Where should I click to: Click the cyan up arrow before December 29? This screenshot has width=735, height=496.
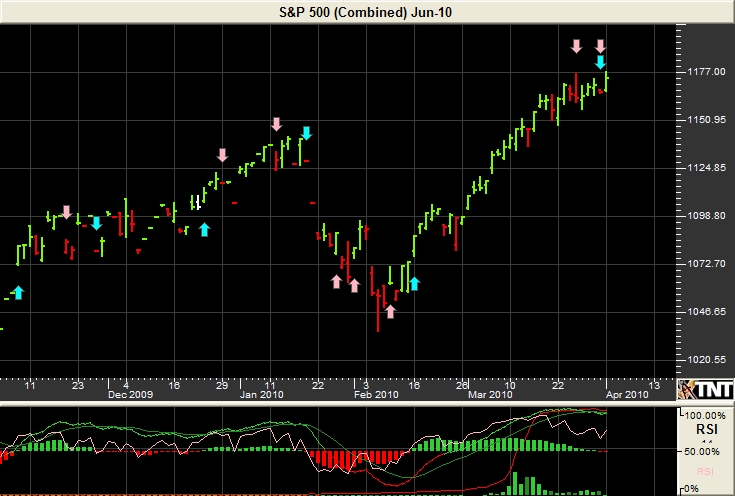coord(204,229)
